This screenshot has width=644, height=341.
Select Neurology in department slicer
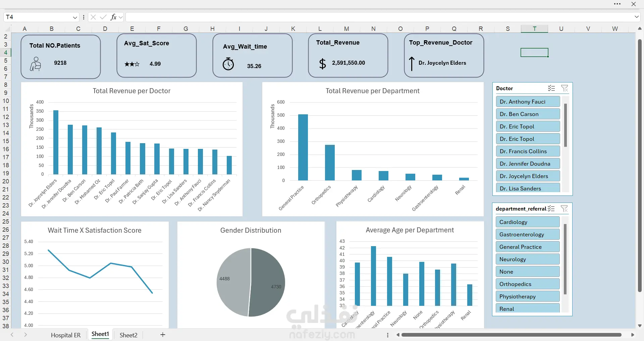(528, 259)
